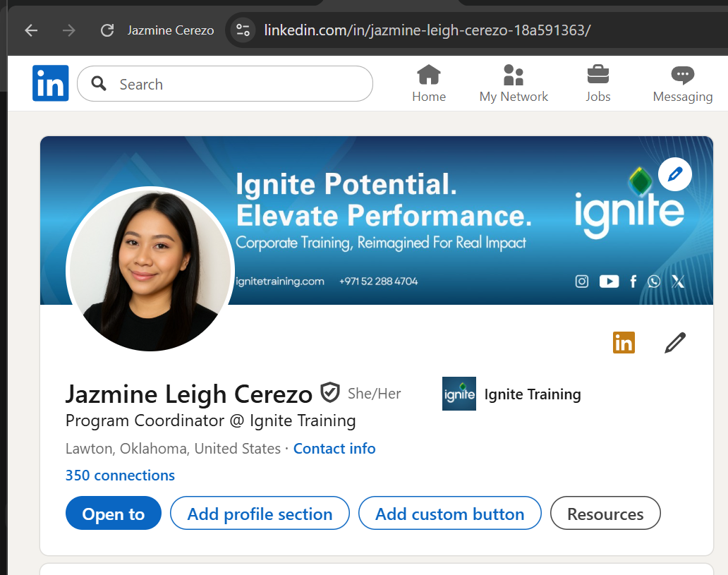
Task: Open the profile photo of Jazmine
Action: (150, 269)
